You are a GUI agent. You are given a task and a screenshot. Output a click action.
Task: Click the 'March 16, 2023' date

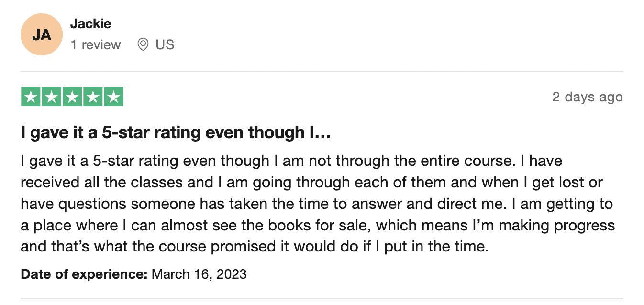coord(199,274)
